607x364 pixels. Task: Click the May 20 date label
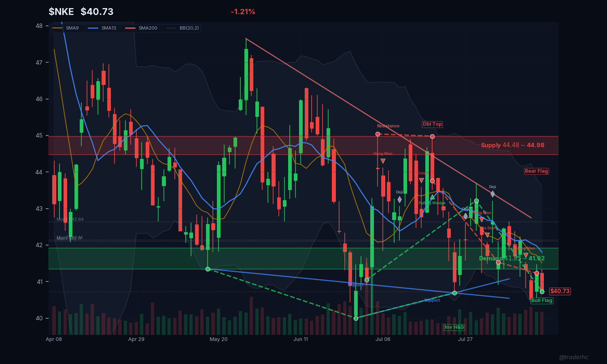[219, 339]
